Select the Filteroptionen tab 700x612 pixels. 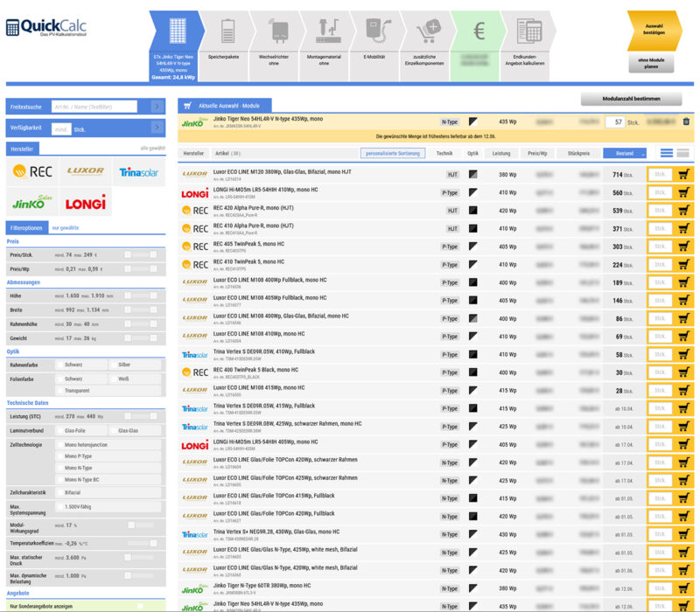tap(26, 228)
